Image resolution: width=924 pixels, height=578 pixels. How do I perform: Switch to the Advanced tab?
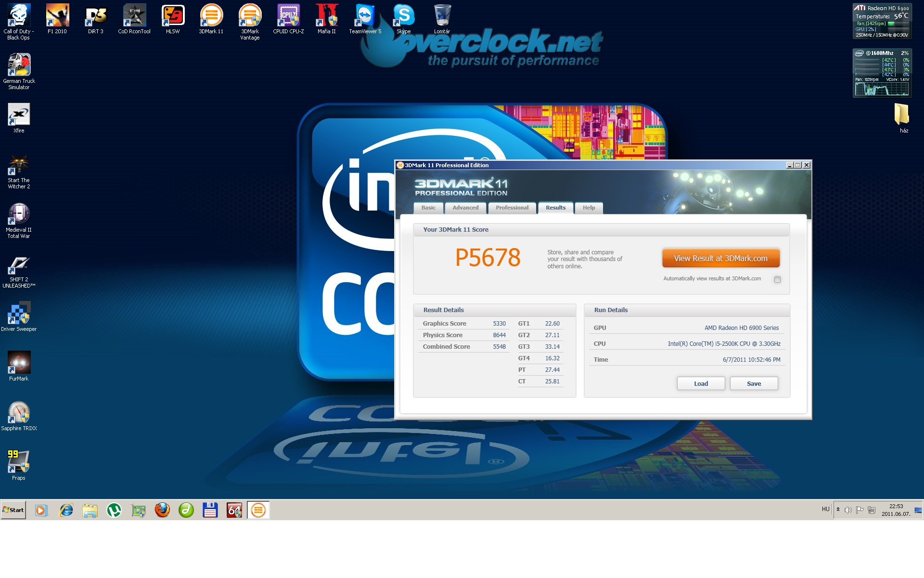coord(465,208)
